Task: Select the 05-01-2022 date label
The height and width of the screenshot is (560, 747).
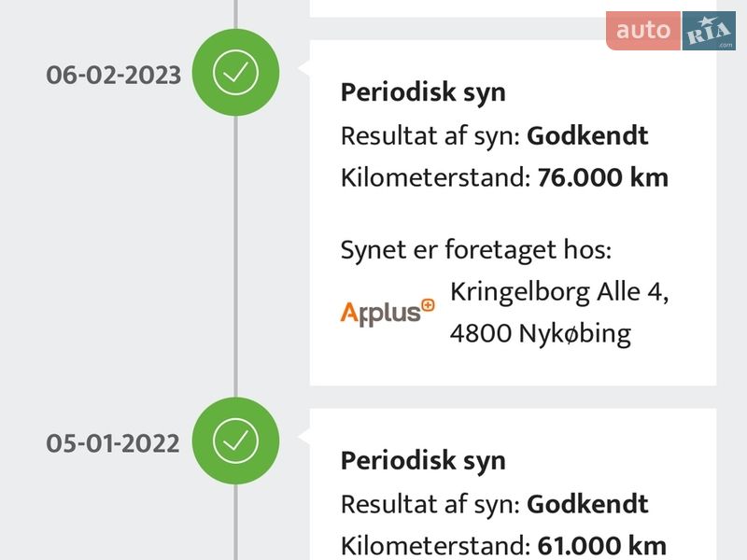Action: point(113,442)
